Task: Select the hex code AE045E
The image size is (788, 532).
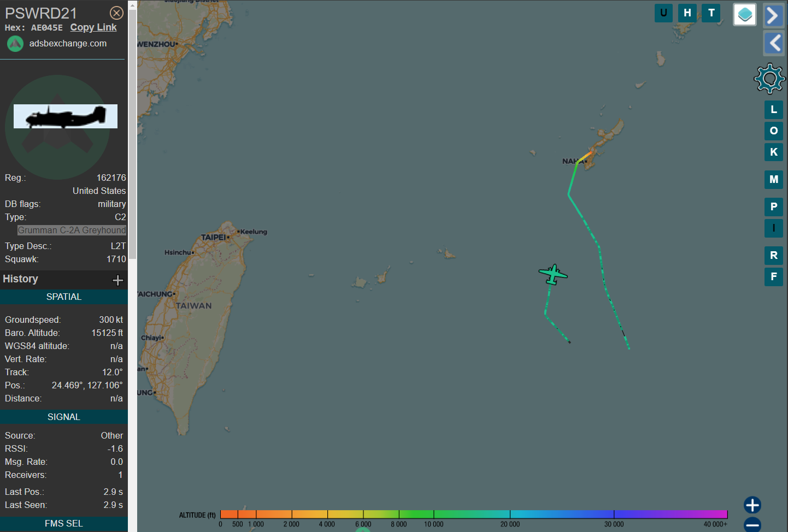Action: pos(47,28)
